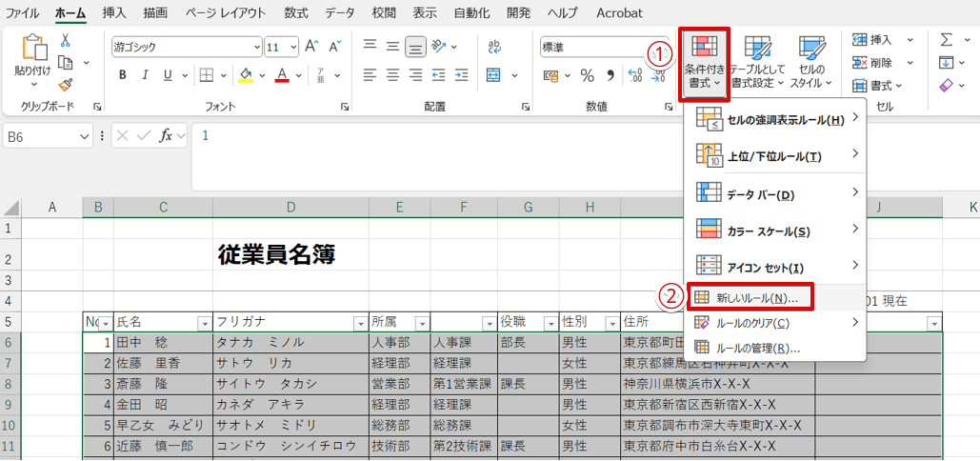
Task: Open the フリガナ column filter dropdown
Action: coord(359,323)
